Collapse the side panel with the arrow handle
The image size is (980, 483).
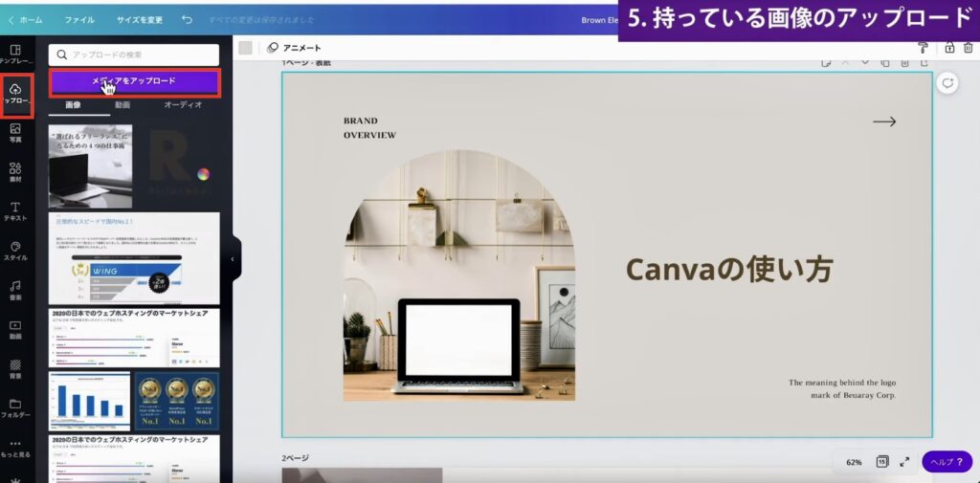[234, 258]
